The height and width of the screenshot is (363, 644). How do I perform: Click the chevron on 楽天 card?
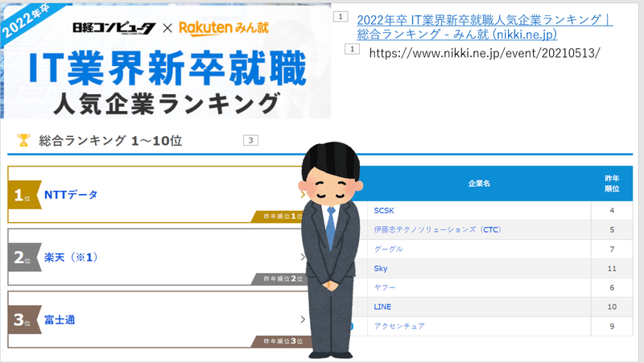point(303,257)
